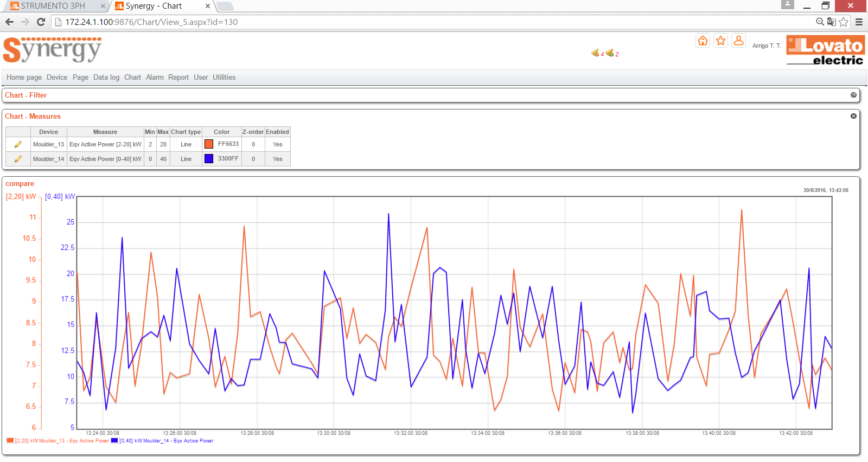868x462 pixels.
Task: Click the alarm bell icon showing 4
Action: tap(595, 53)
